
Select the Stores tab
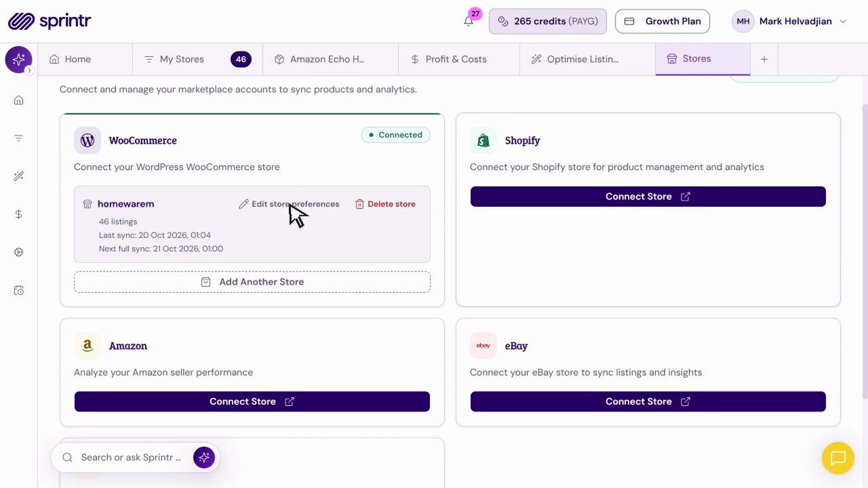click(x=703, y=59)
